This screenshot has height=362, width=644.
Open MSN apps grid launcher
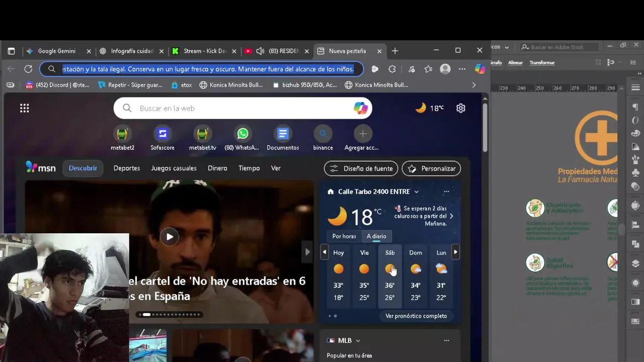(24, 108)
